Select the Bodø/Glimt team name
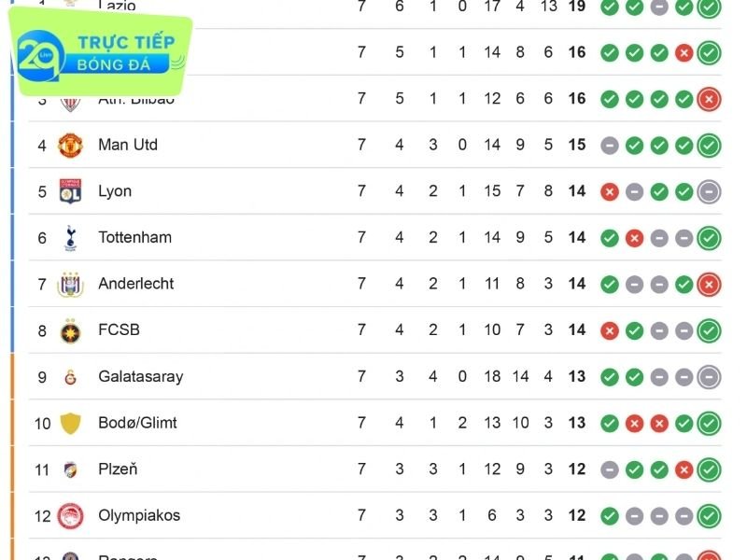Viewport: 747px width, 560px height. click(137, 423)
